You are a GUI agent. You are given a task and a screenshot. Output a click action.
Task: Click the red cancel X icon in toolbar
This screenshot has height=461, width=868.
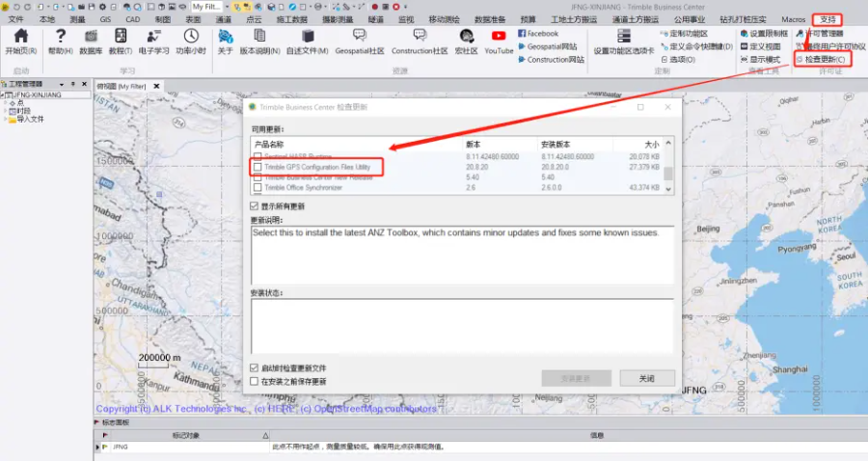pos(395,7)
